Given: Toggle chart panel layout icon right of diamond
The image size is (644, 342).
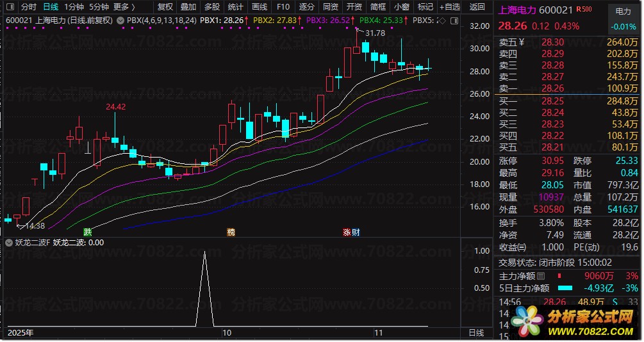Looking at the screenshot, I should coord(454,21).
